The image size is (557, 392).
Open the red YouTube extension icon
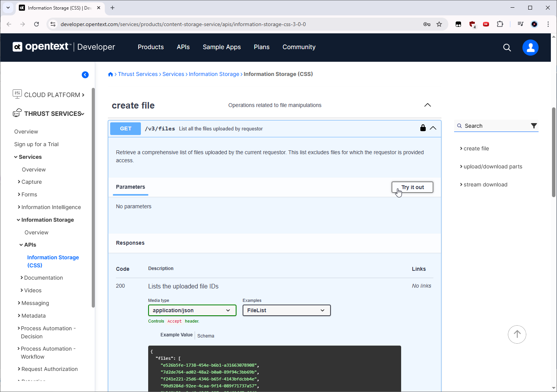[x=486, y=24]
